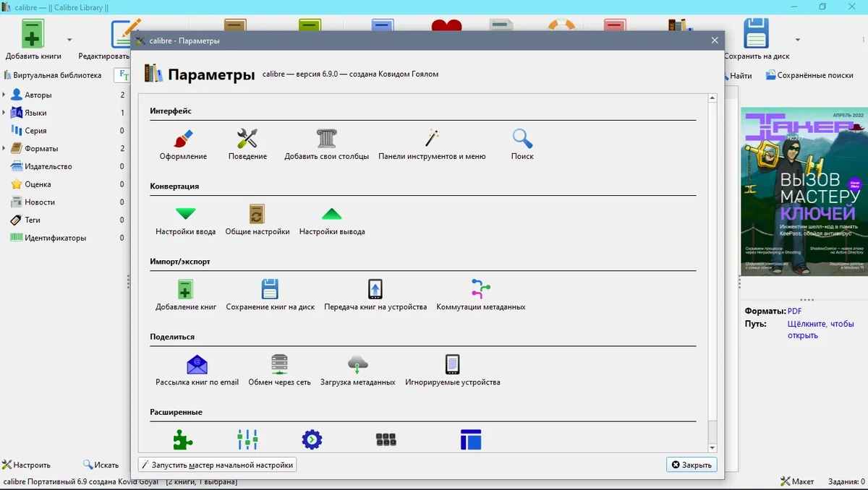This screenshot has height=490, width=868.
Task: Open Рассылка книг по email settings
Action: [197, 371]
